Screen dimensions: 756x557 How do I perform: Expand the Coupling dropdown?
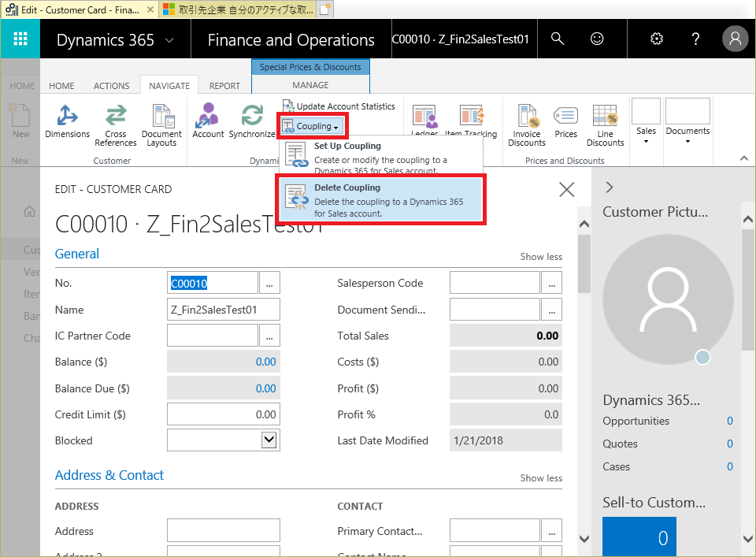pos(313,126)
